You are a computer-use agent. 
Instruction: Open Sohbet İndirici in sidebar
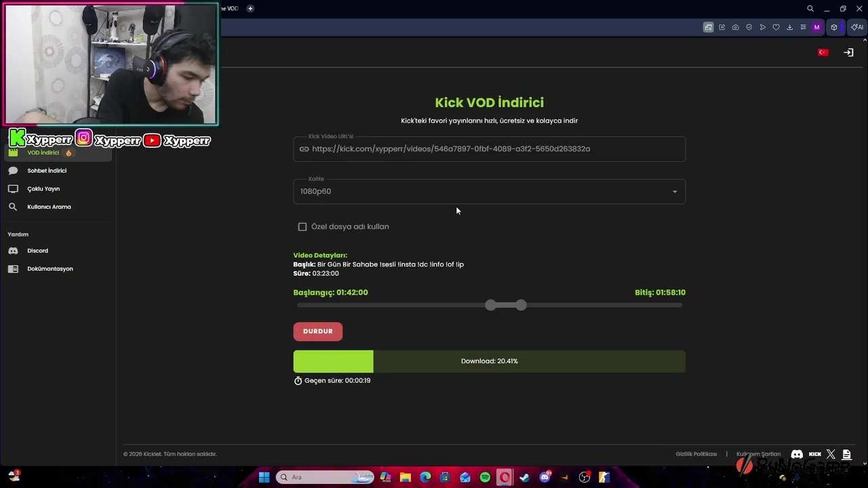pyautogui.click(x=58, y=171)
